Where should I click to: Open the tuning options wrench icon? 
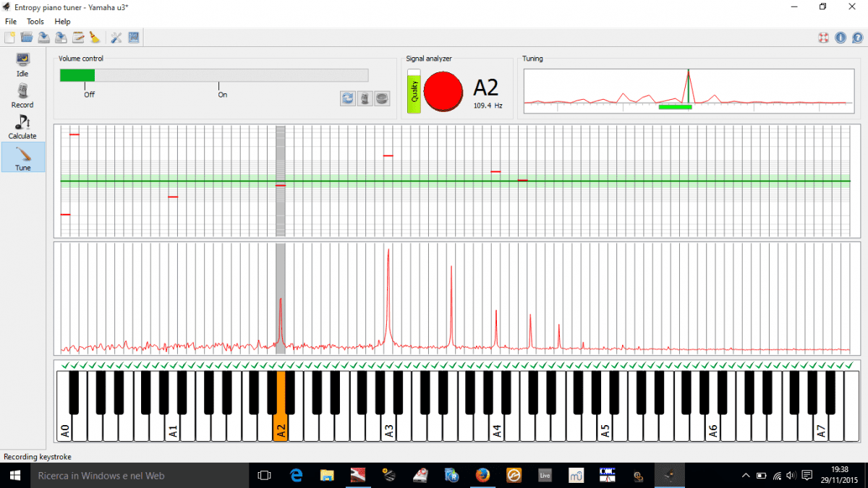point(116,38)
